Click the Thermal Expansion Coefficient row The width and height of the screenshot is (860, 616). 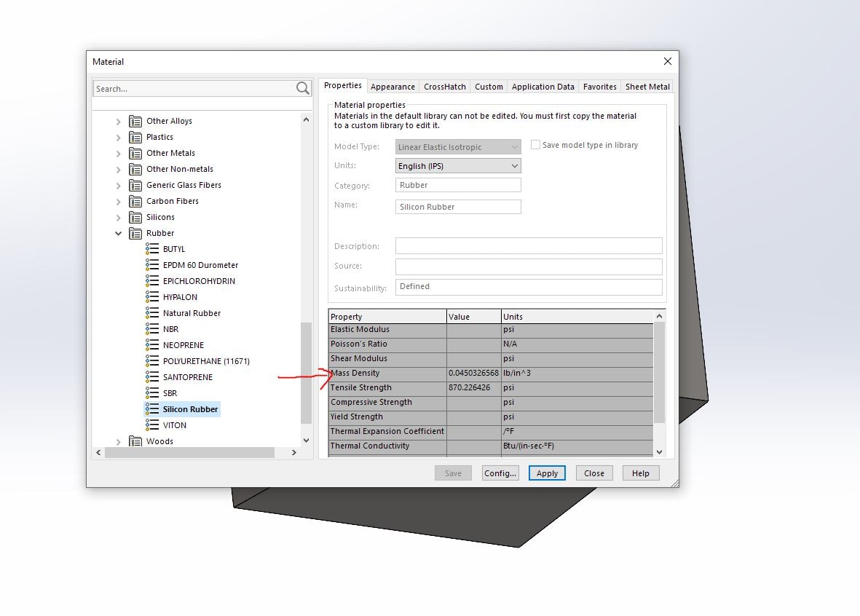pos(491,431)
